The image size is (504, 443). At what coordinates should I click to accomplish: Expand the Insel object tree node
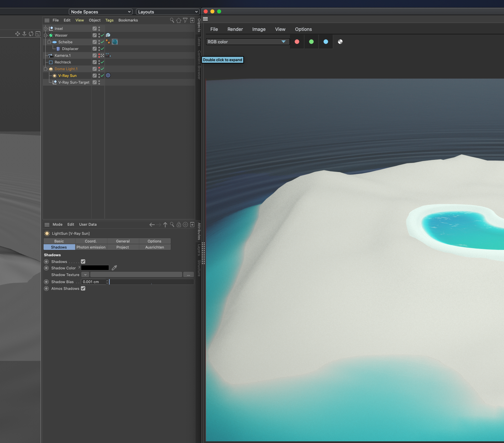[46, 29]
